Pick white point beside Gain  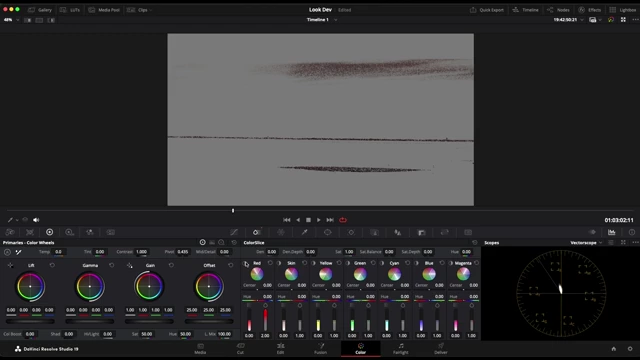129,265
